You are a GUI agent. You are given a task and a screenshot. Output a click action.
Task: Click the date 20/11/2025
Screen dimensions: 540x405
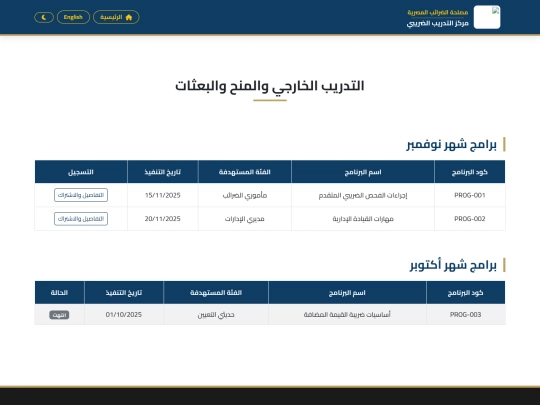point(163,219)
